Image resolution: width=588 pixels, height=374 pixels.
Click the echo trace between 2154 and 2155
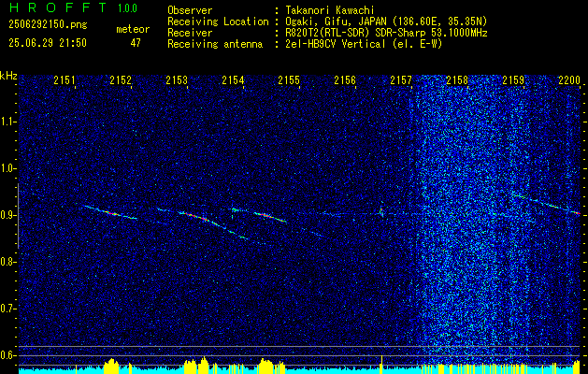pos(270,217)
